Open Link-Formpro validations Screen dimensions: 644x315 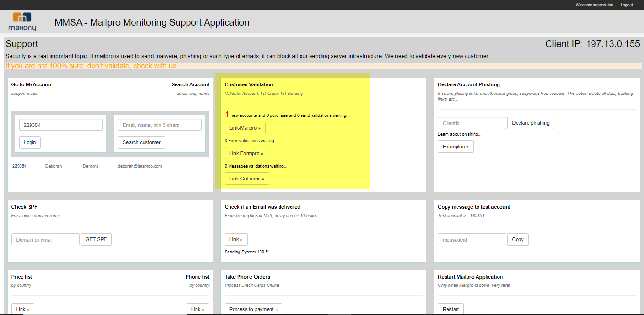pyautogui.click(x=246, y=153)
